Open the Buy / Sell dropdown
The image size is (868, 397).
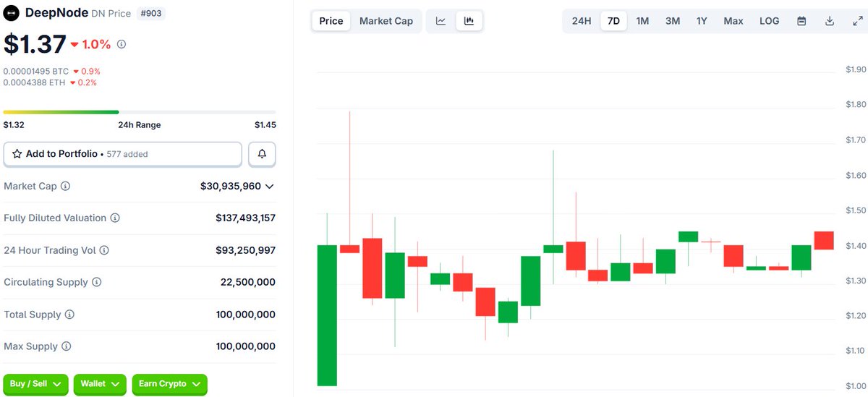(x=35, y=384)
